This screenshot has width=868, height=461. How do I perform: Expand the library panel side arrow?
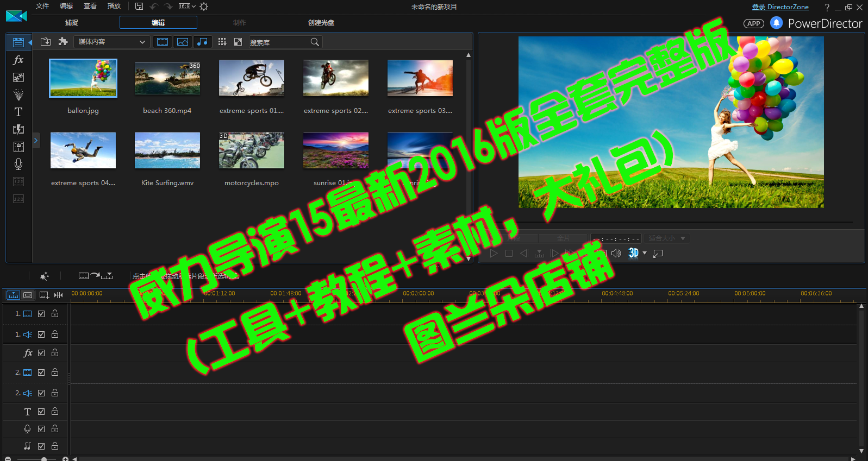tap(36, 141)
